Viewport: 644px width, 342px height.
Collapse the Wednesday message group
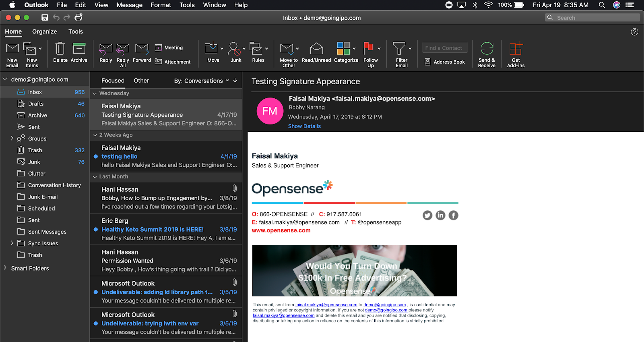coord(95,93)
